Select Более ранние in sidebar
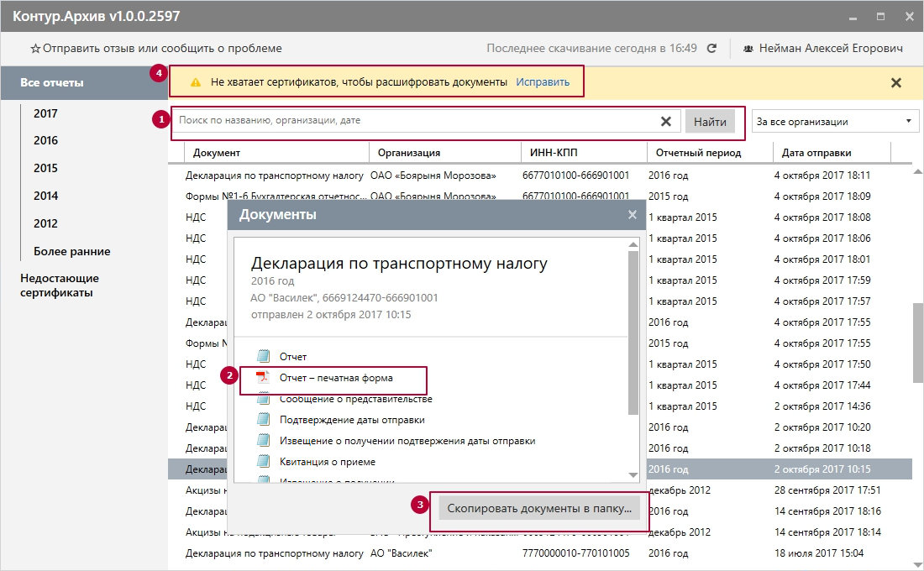Screen dimensions: 924x571 tap(71, 251)
